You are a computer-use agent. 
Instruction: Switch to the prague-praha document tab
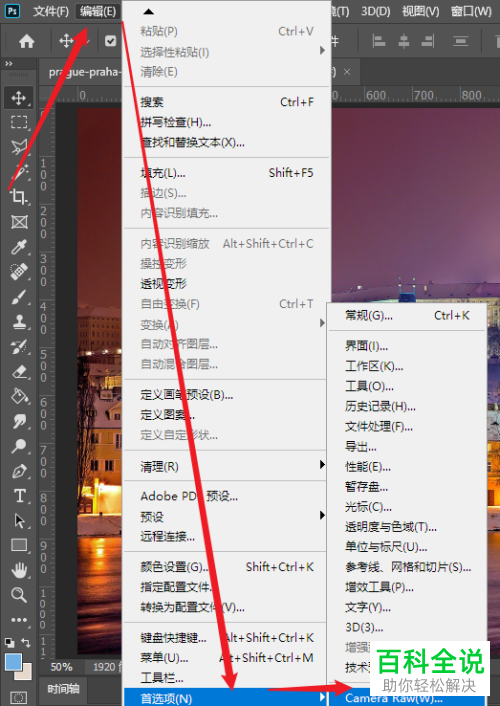tap(84, 72)
